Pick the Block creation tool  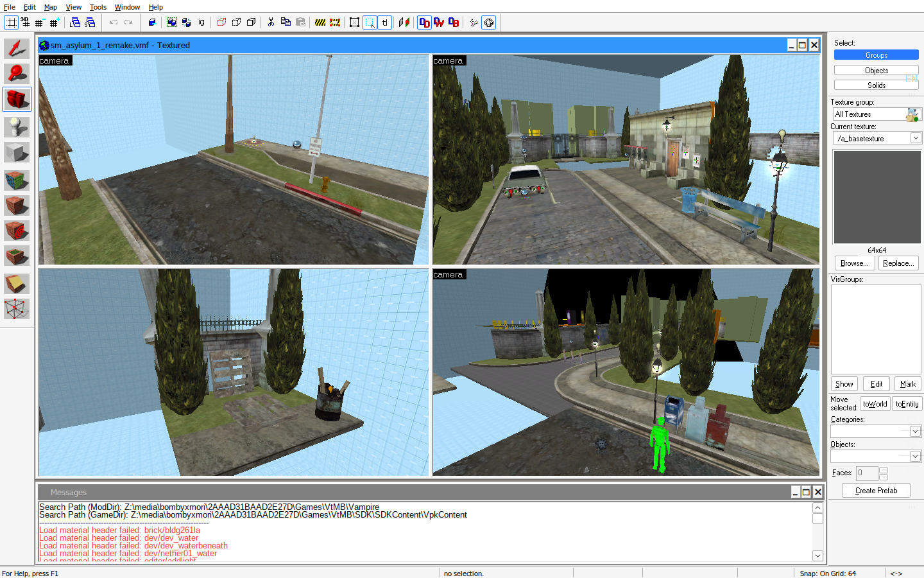pos(17,153)
